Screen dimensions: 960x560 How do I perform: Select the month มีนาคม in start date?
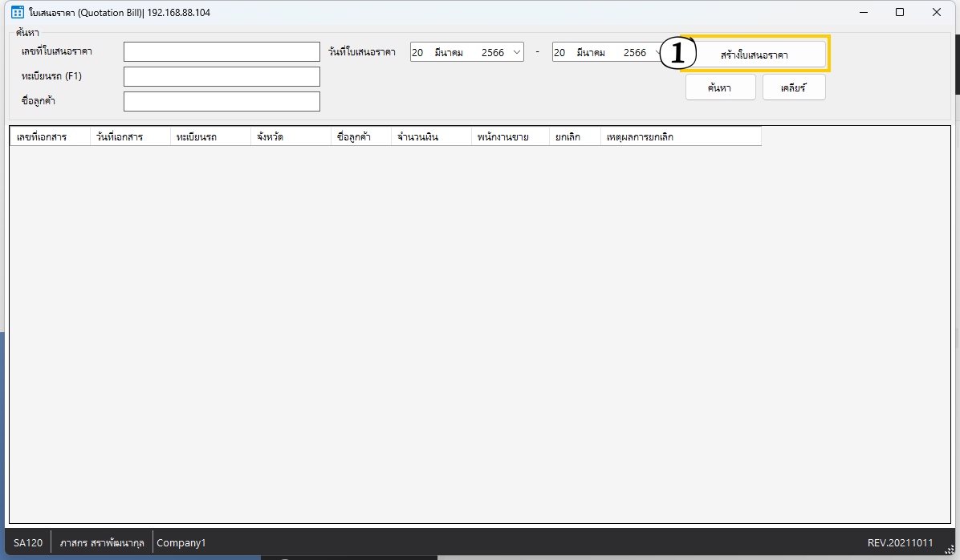449,53
